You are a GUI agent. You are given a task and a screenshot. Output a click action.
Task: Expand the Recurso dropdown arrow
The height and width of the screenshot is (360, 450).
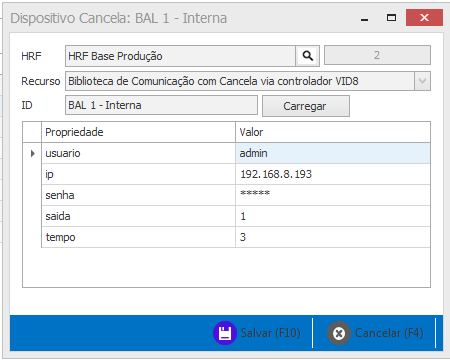click(x=422, y=81)
